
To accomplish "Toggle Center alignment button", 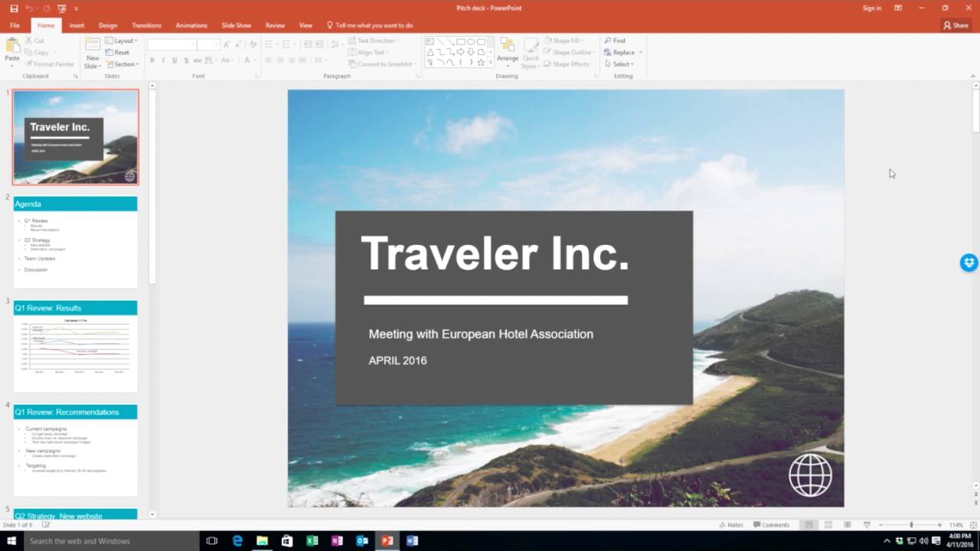I will coord(281,60).
